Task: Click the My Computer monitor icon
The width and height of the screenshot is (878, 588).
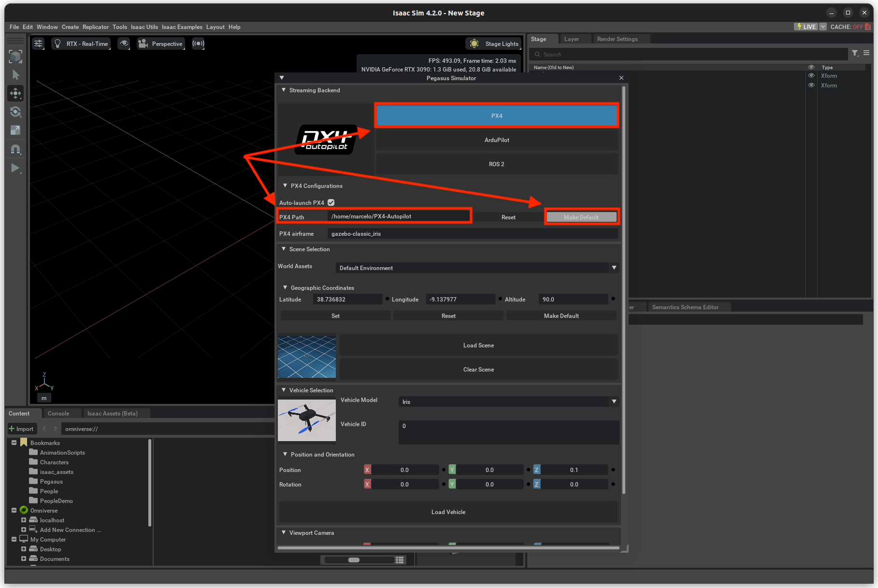Action: [x=24, y=539]
